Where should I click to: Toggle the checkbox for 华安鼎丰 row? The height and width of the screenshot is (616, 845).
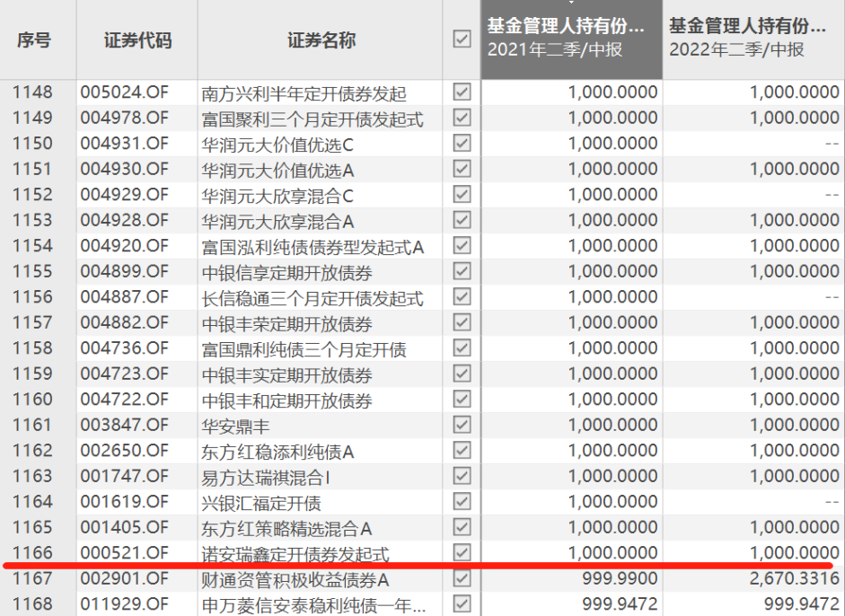tap(462, 426)
